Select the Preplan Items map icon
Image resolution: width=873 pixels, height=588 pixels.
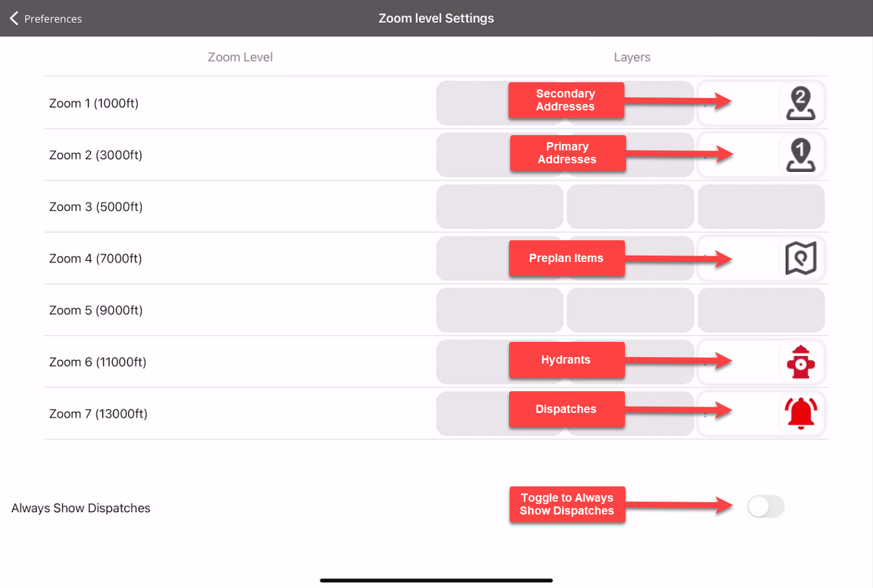point(801,258)
